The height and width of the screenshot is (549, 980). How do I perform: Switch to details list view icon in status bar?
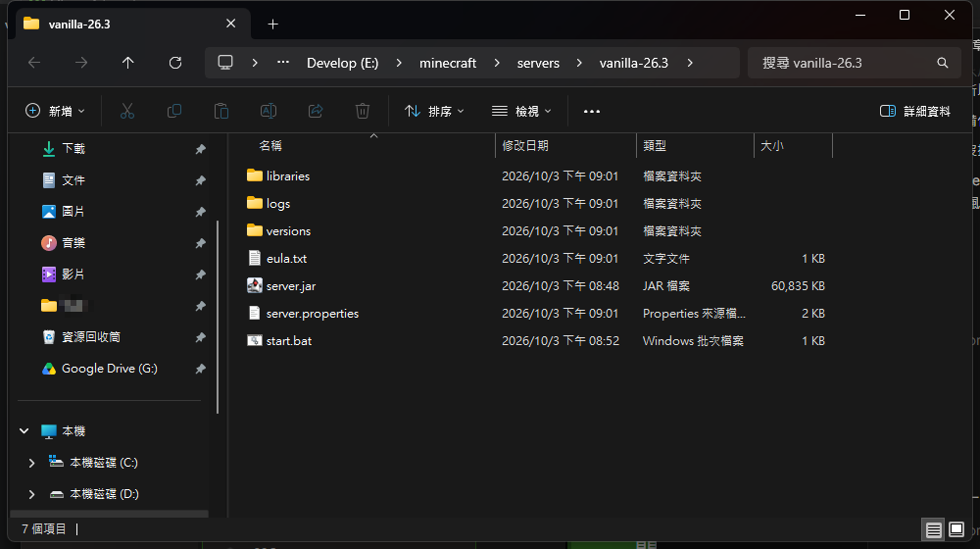[x=934, y=530]
